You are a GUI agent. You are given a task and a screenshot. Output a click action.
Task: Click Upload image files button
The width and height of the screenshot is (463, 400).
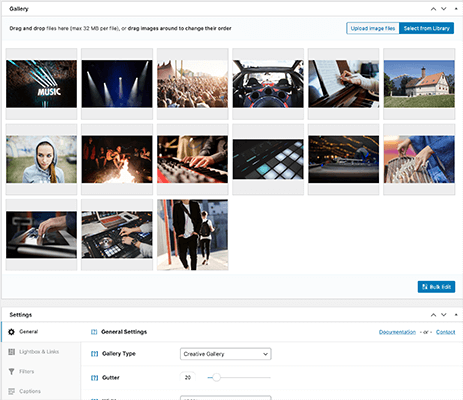[x=373, y=28]
